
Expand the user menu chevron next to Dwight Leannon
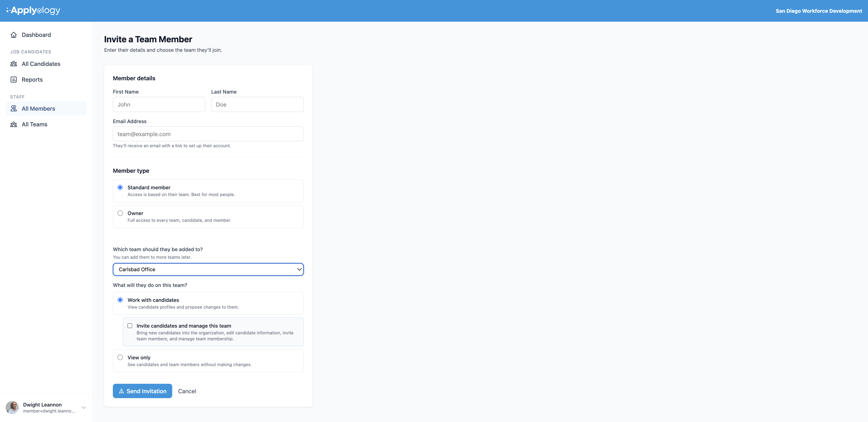84,408
